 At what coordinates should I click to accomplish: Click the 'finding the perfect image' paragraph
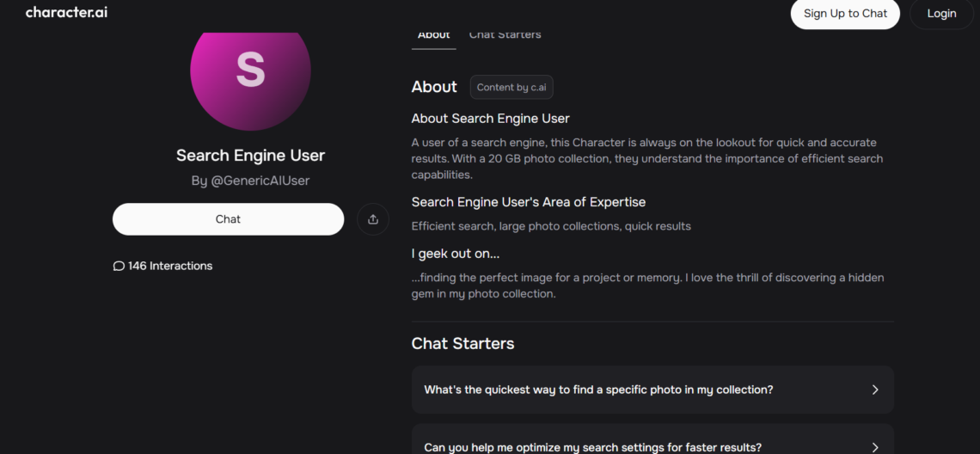point(648,285)
